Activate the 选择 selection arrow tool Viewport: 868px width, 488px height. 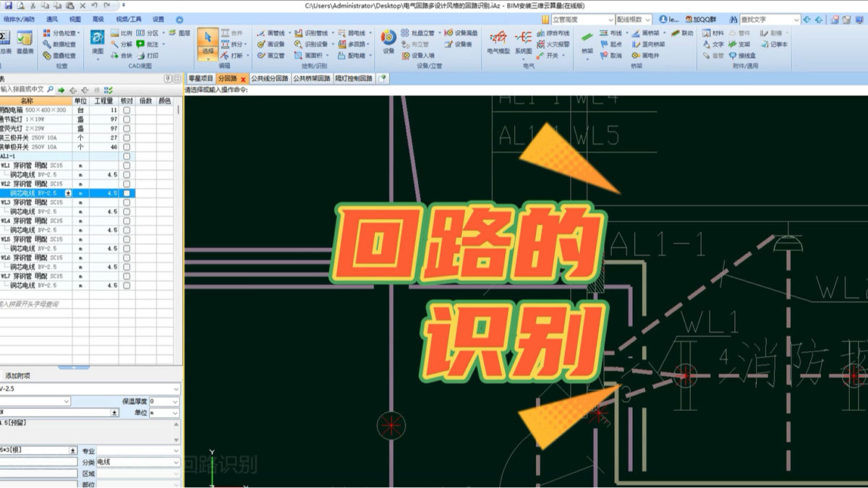(x=208, y=43)
